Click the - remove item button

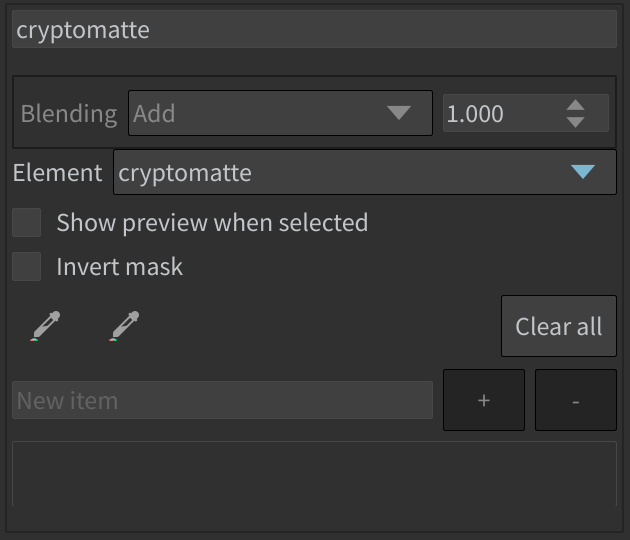(x=576, y=400)
